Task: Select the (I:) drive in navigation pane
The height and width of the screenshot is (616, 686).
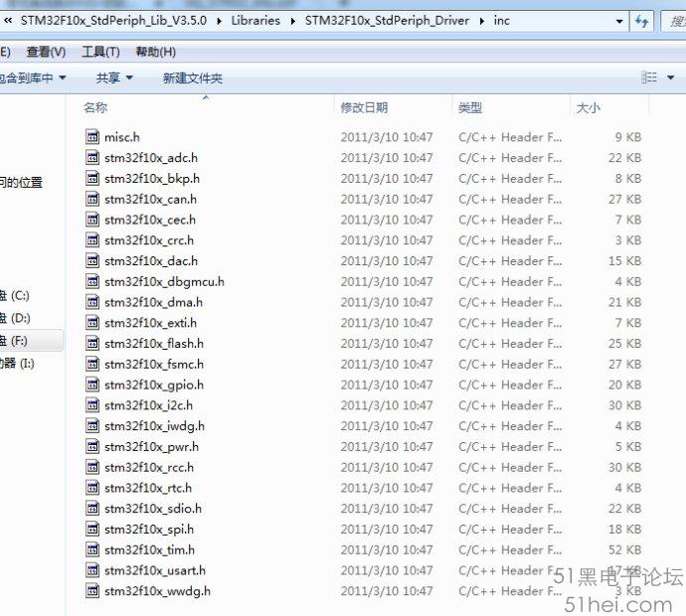Action: click(x=17, y=364)
